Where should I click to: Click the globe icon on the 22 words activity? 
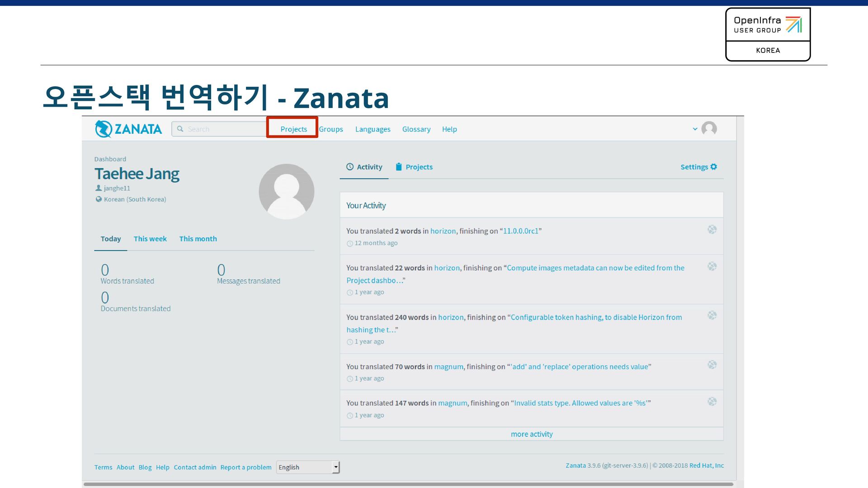[712, 267]
